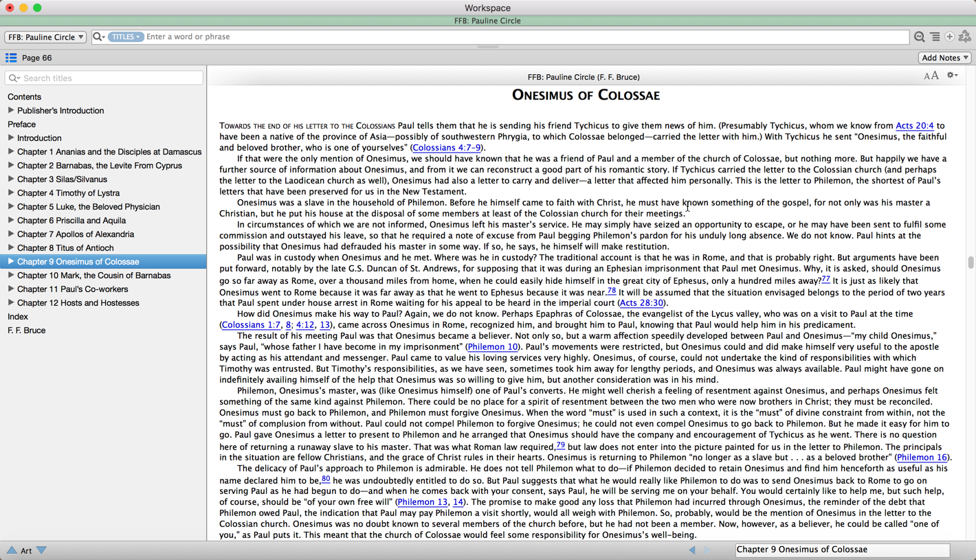Click magnifier in Search titles field
Viewport: 976px width, 560px height.
tap(14, 78)
